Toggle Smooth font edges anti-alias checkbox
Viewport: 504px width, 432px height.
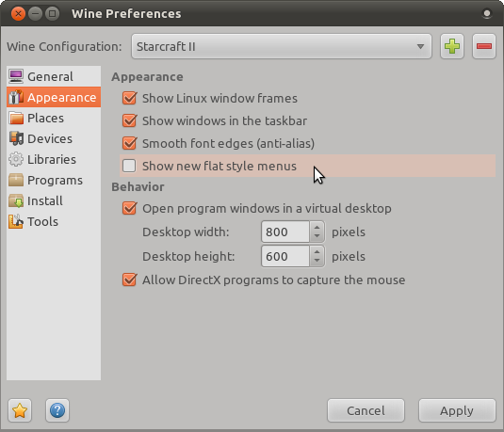coord(130,143)
